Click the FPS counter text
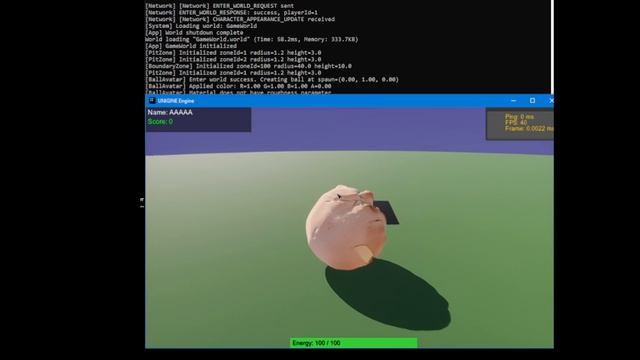Screen dimensions: 640x360 [516, 122]
